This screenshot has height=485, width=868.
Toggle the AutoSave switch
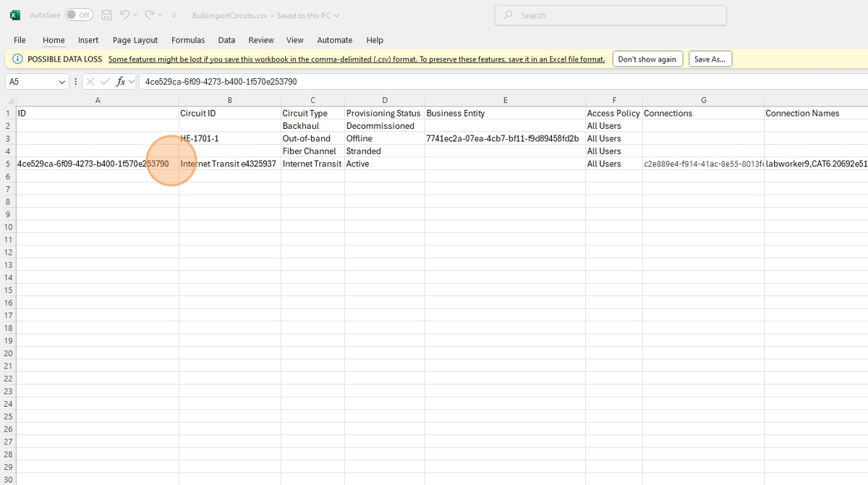[79, 15]
